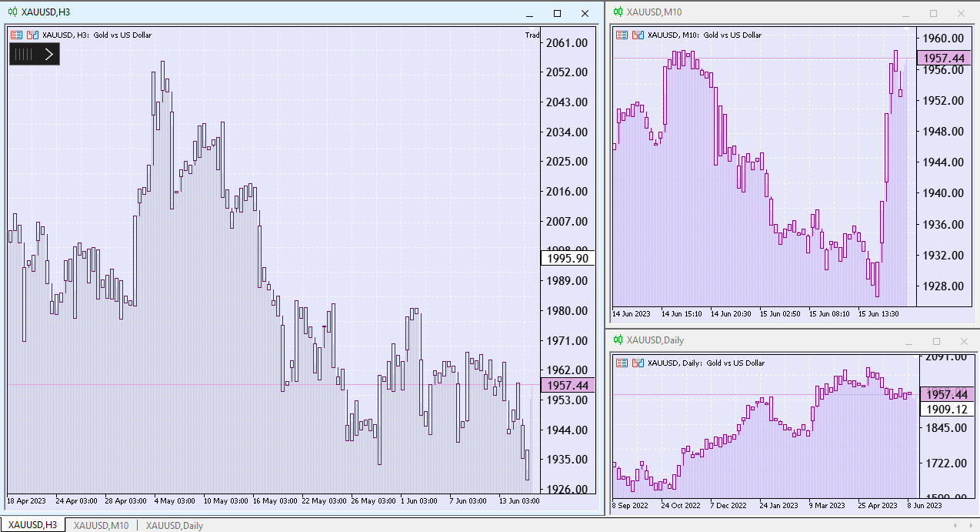Click the 1926.00 price scale value in H3 chart

(x=567, y=490)
